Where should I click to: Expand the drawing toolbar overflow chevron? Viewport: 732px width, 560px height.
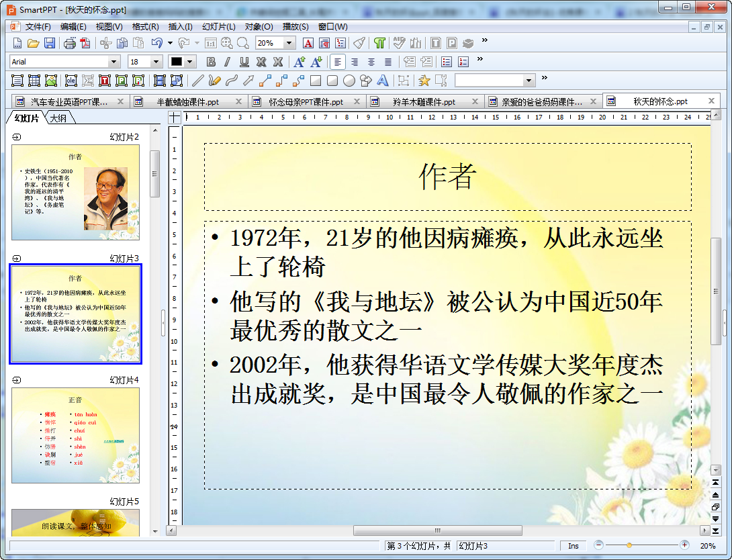545,78
